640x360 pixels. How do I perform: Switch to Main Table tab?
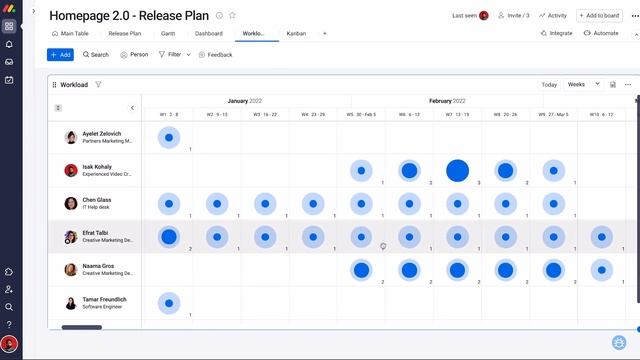70,33
